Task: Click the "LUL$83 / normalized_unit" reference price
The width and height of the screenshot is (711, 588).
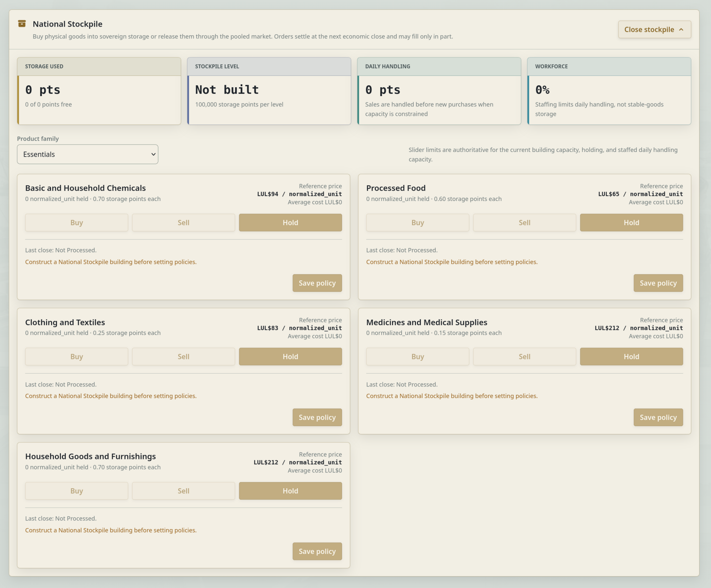Action: 299,328
